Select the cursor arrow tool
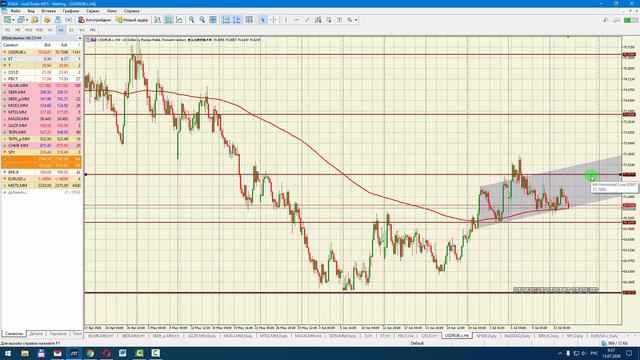 click(x=262, y=20)
